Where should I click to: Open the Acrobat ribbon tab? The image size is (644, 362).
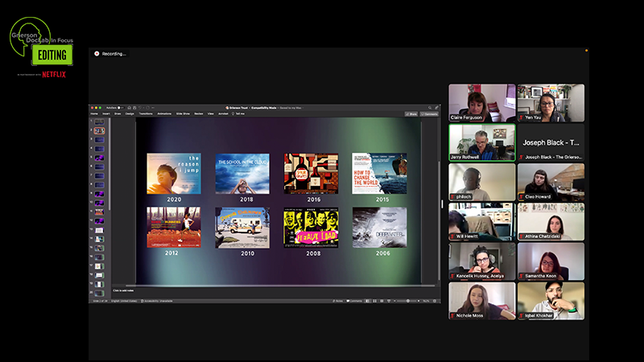click(x=223, y=113)
